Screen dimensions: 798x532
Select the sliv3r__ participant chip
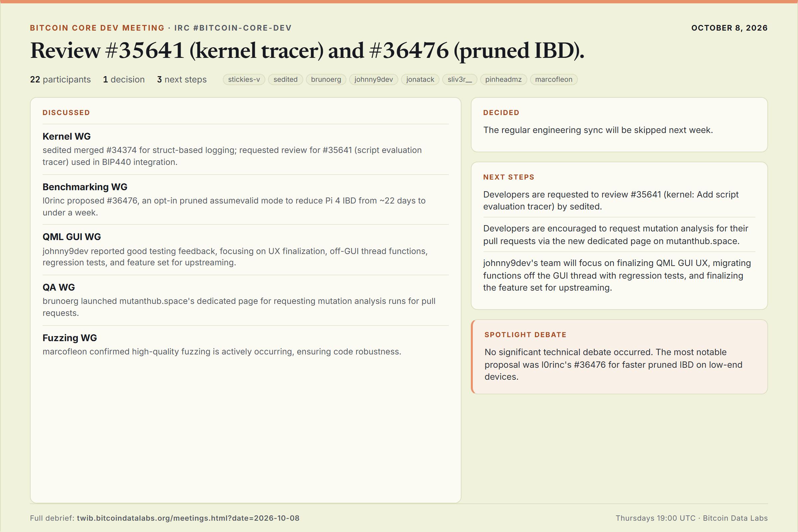[460, 79]
